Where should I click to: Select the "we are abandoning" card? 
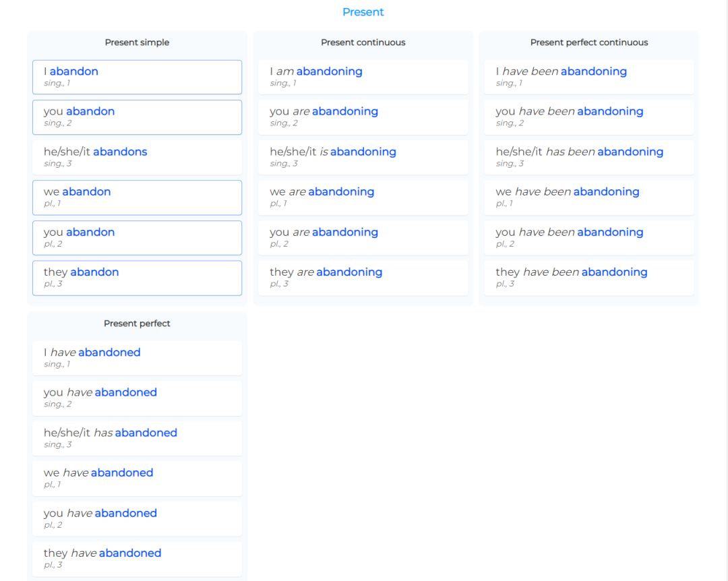(x=363, y=197)
